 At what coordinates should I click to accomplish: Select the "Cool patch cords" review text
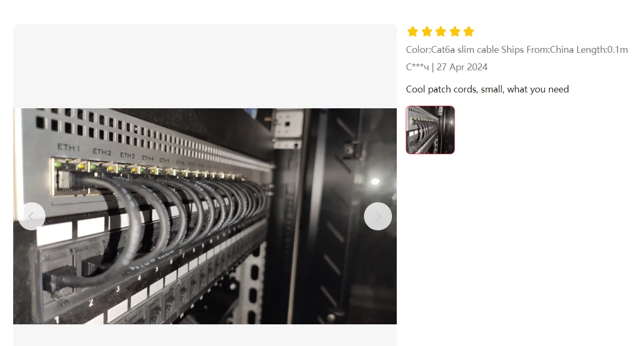point(487,89)
